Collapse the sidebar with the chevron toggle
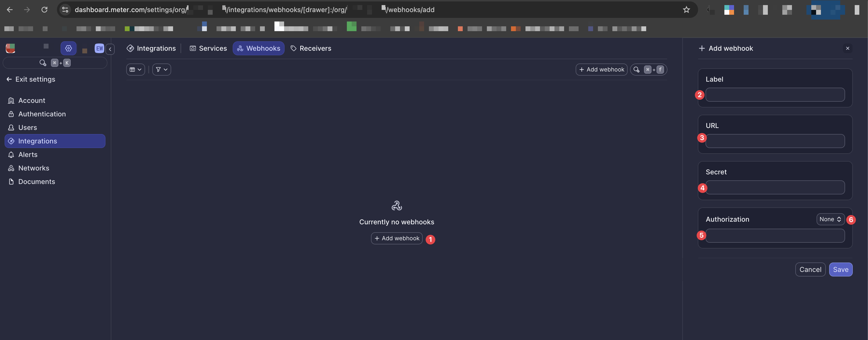This screenshot has height=340, width=868. [x=110, y=49]
